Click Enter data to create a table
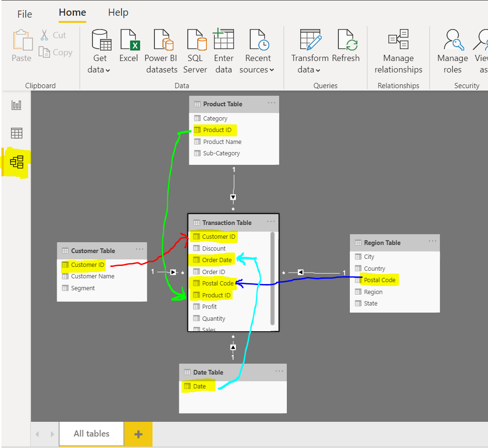Screen dimensions: 488x448 click(x=224, y=49)
